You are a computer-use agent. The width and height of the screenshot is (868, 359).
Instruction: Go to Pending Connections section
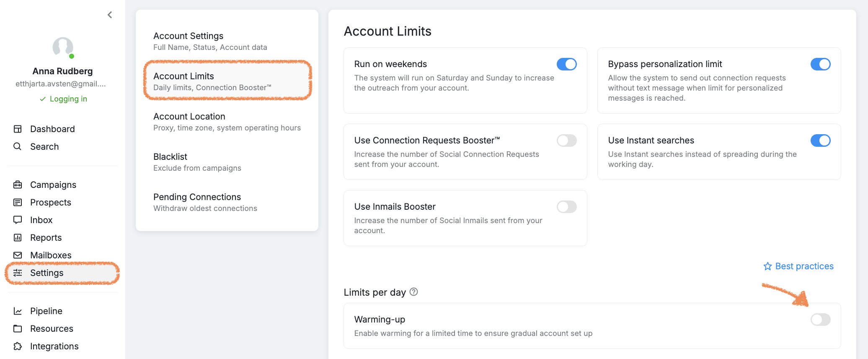click(227, 202)
